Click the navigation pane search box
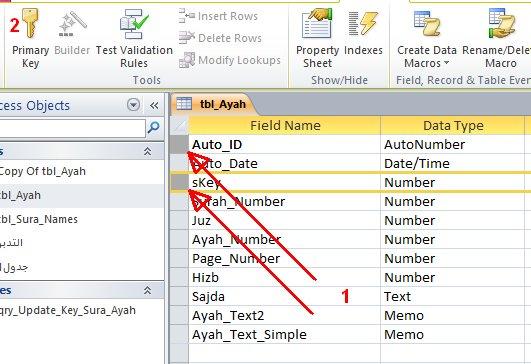 click(x=72, y=128)
